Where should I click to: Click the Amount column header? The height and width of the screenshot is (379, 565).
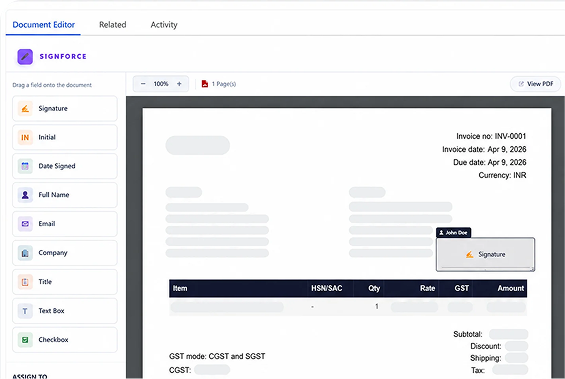coord(511,288)
